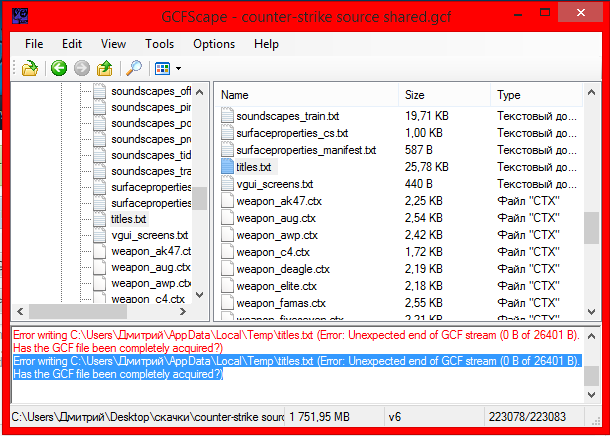The height and width of the screenshot is (436, 610).
Task: Select weapon_elite.ctx in file list
Action: point(277,286)
